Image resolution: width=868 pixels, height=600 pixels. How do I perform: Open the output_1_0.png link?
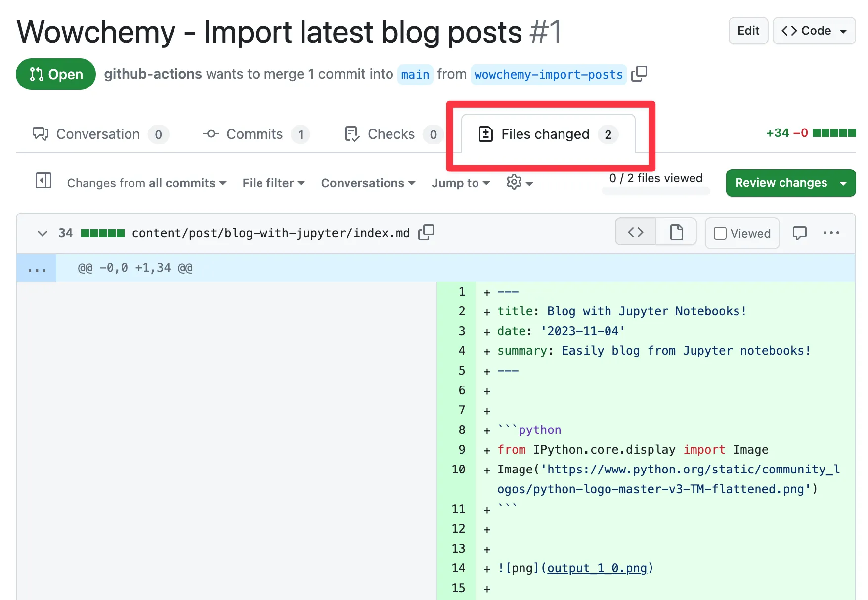pos(598,568)
